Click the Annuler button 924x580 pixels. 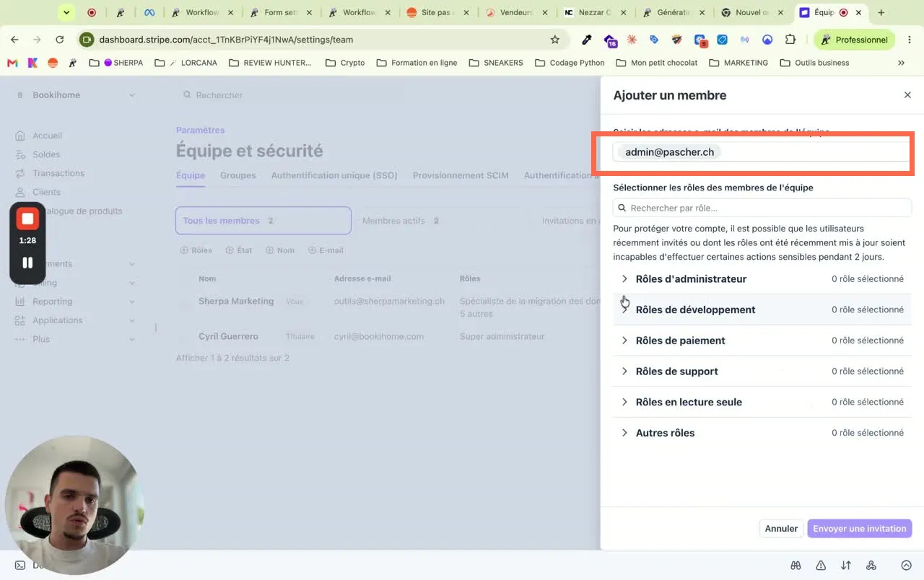point(781,529)
